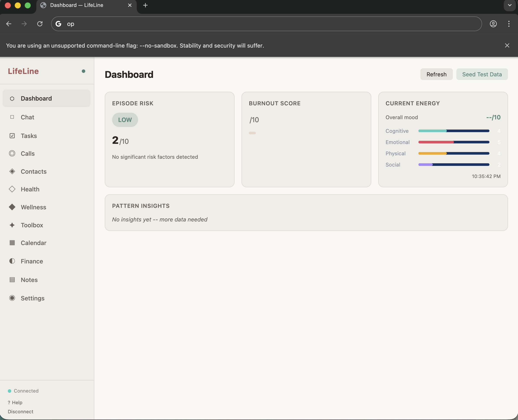Click the Seed Test Data button
Viewport: 518px width, 420px height.
(482, 74)
